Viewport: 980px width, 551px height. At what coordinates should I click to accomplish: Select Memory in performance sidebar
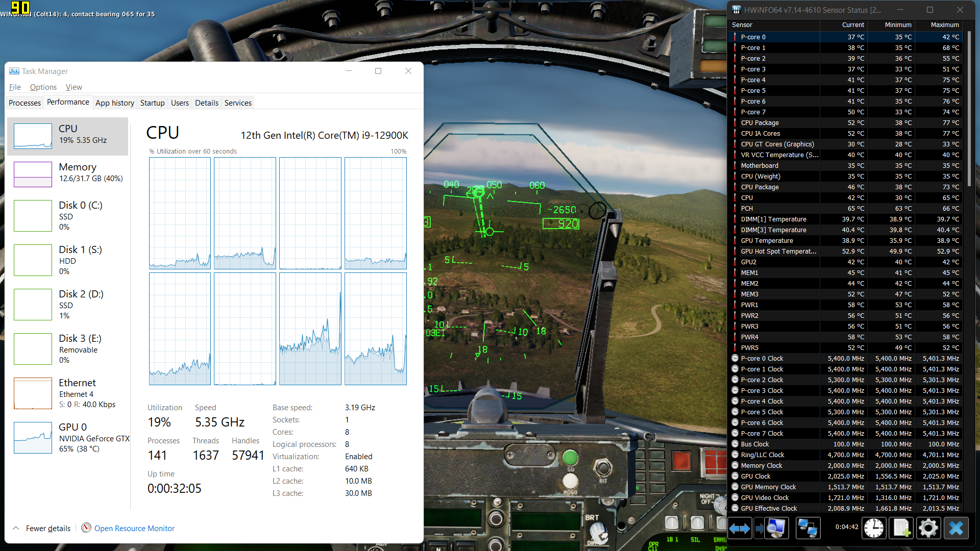tap(68, 174)
